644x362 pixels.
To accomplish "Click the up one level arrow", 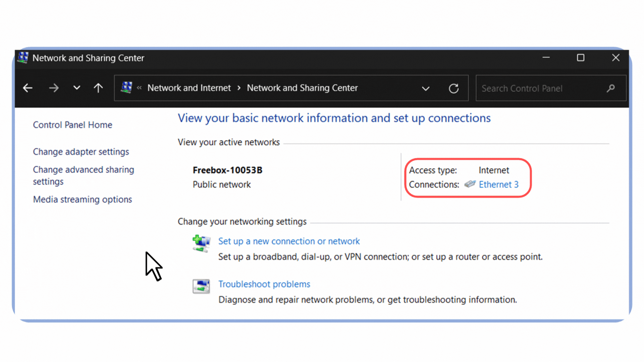I will click(98, 88).
